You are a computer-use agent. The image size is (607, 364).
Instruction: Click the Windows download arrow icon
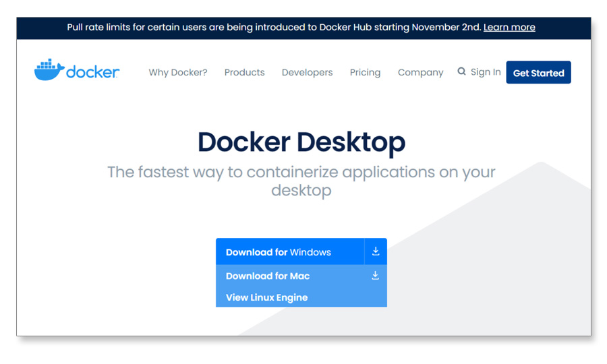click(376, 251)
